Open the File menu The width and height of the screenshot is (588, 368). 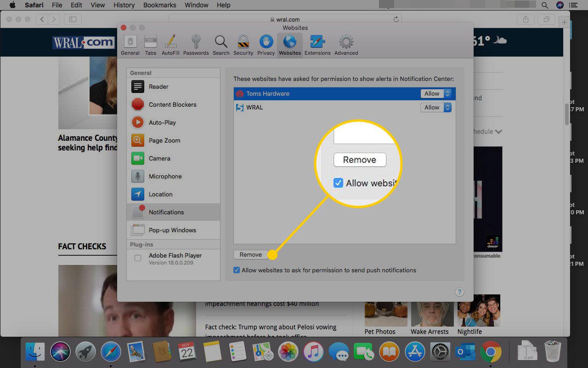pyautogui.click(x=57, y=5)
